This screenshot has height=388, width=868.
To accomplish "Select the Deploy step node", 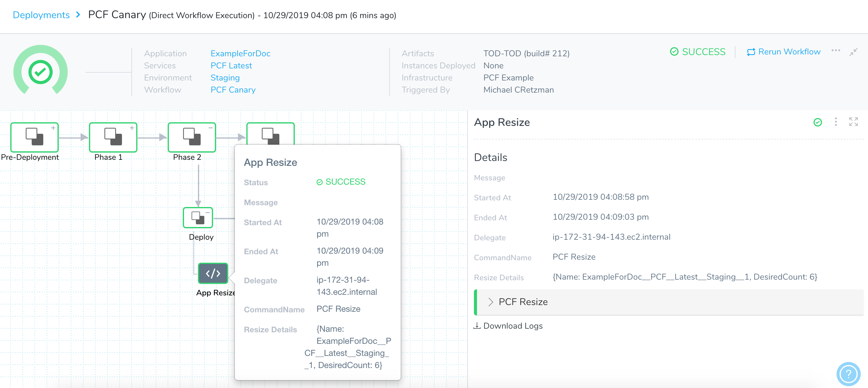I will pyautogui.click(x=198, y=217).
